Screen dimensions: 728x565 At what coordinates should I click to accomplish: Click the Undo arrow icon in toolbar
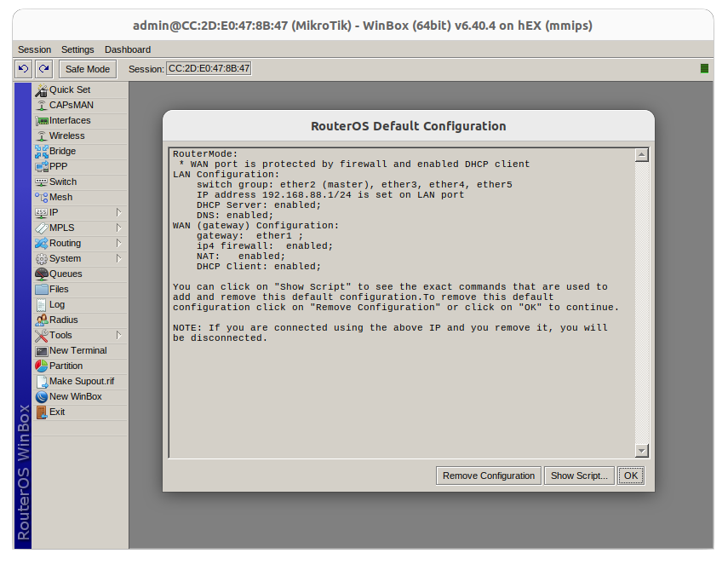coord(23,69)
